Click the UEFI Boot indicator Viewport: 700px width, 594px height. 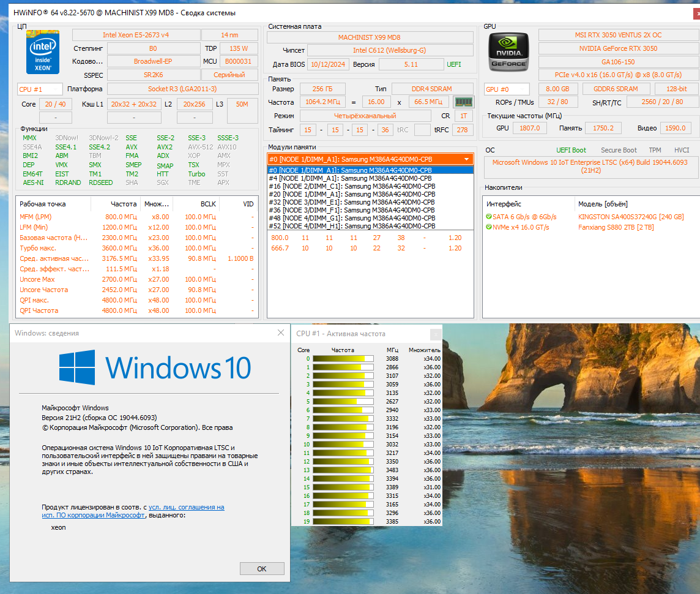pos(571,150)
